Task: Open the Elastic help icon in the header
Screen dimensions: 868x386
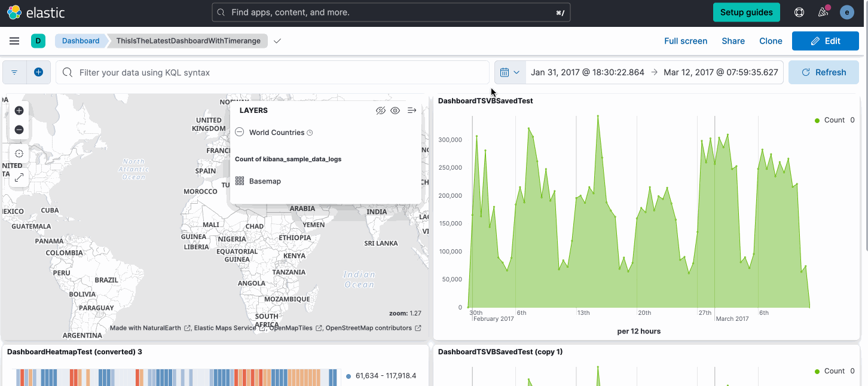Action: (x=799, y=12)
